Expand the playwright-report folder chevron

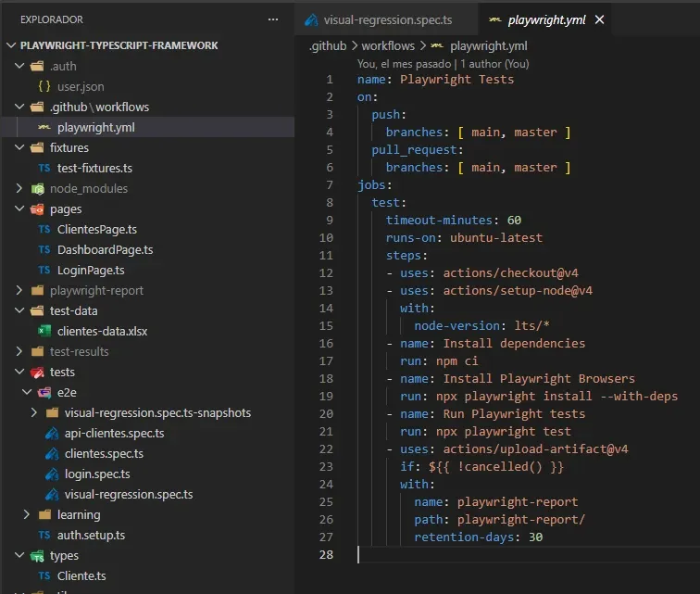tap(19, 290)
